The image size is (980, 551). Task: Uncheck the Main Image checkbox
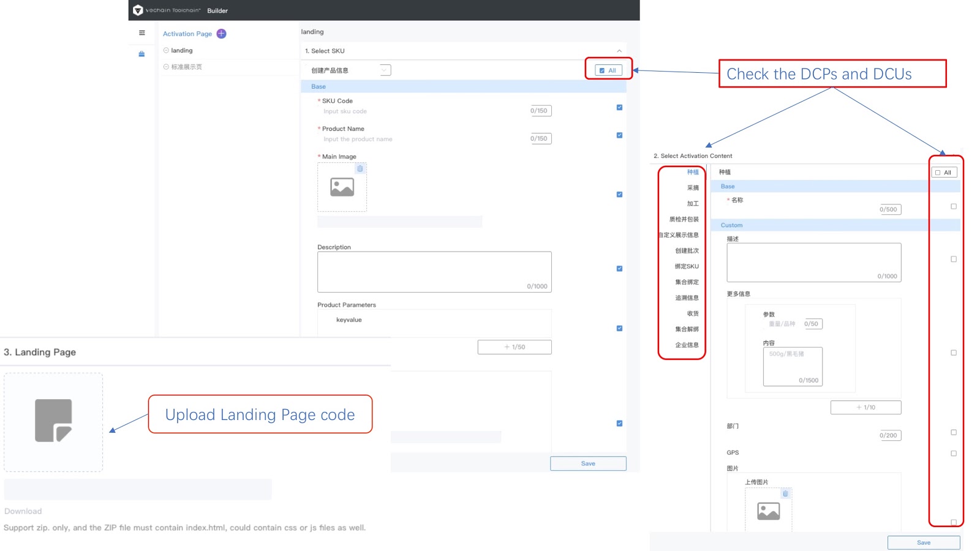point(619,195)
